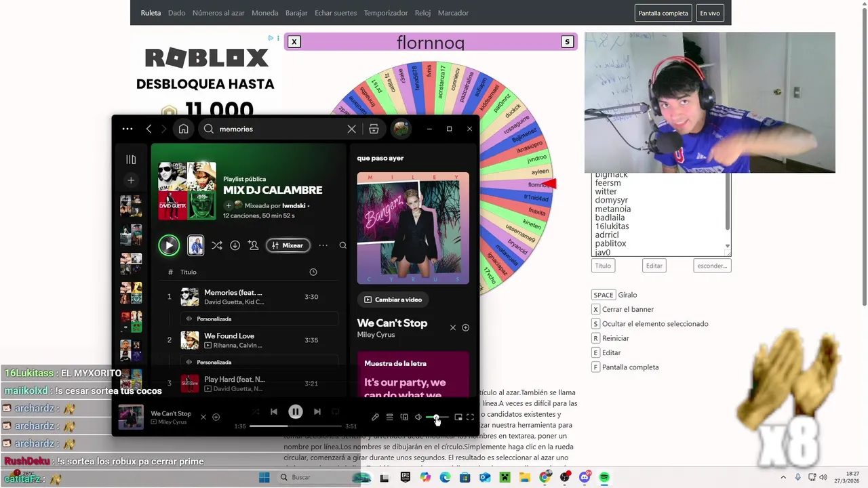Mute Spotify with the speaker icon

(418, 418)
